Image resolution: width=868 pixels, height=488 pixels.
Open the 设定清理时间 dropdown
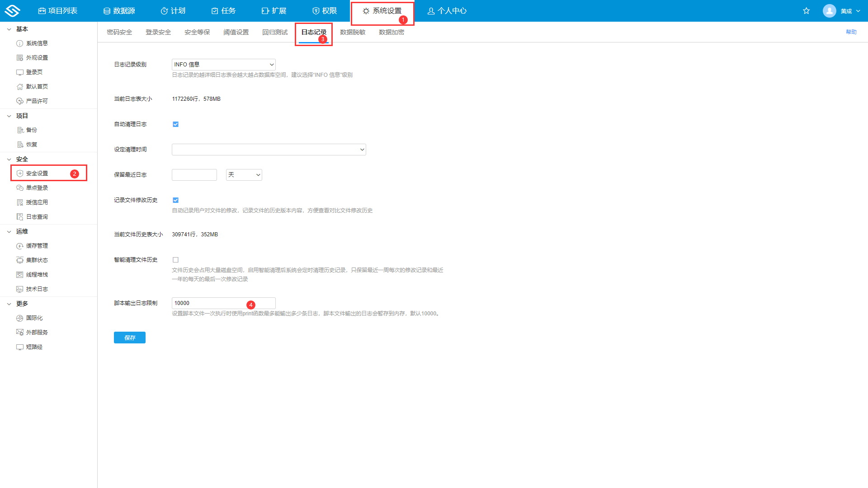pos(269,150)
